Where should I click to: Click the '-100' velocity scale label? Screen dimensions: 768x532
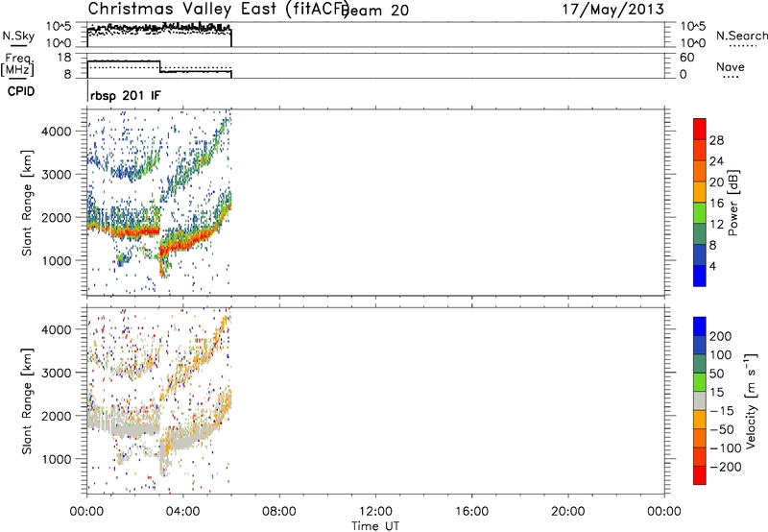point(726,447)
